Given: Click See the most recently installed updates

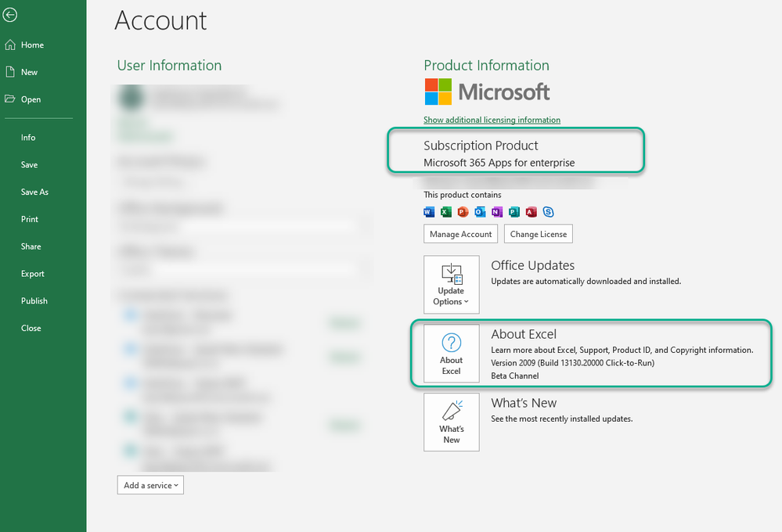Looking at the screenshot, I should tap(561, 419).
